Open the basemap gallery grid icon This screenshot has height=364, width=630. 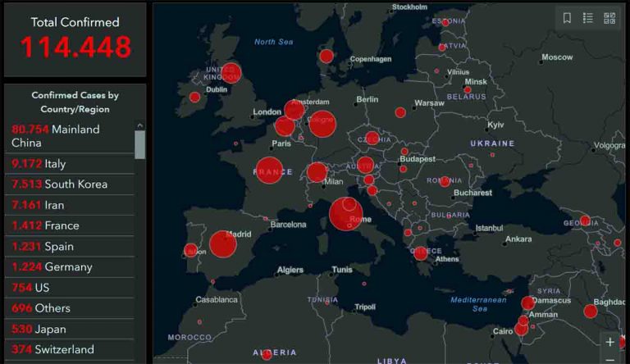coord(609,18)
